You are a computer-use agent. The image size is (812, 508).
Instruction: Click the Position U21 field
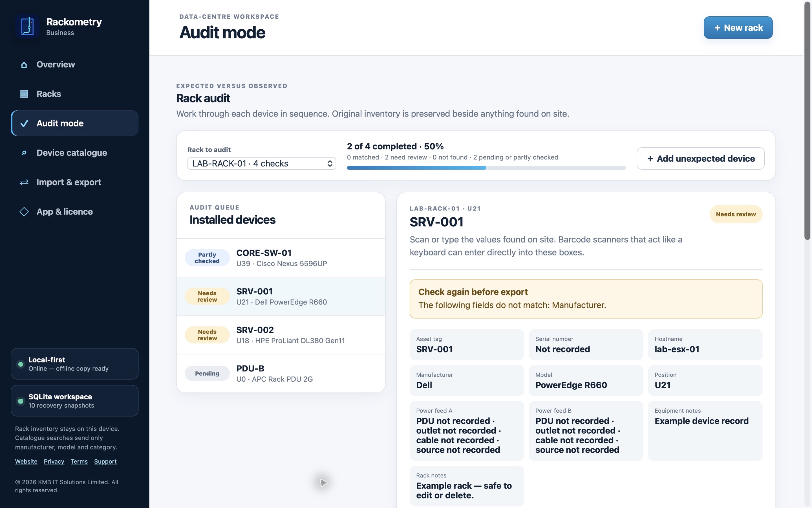point(705,381)
